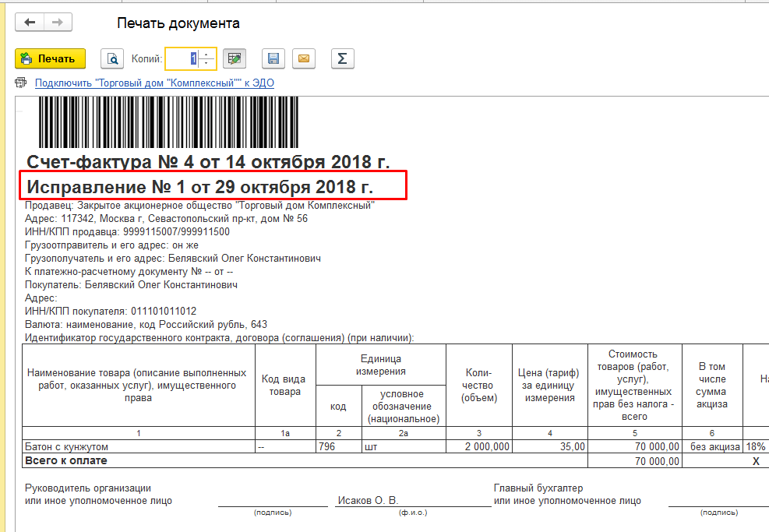This screenshot has width=769, height=532.
Task: Click Код вида товара column header
Action: 284,385
